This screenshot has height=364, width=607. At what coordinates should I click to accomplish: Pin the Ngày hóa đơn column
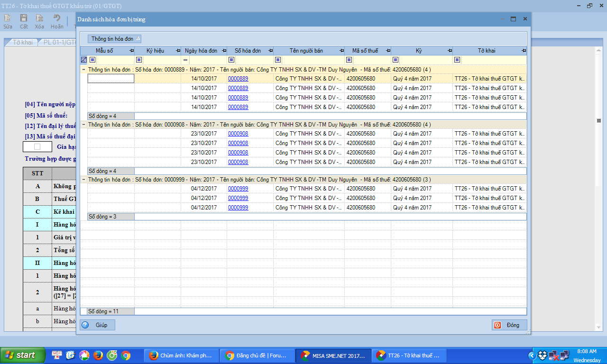pos(224,50)
